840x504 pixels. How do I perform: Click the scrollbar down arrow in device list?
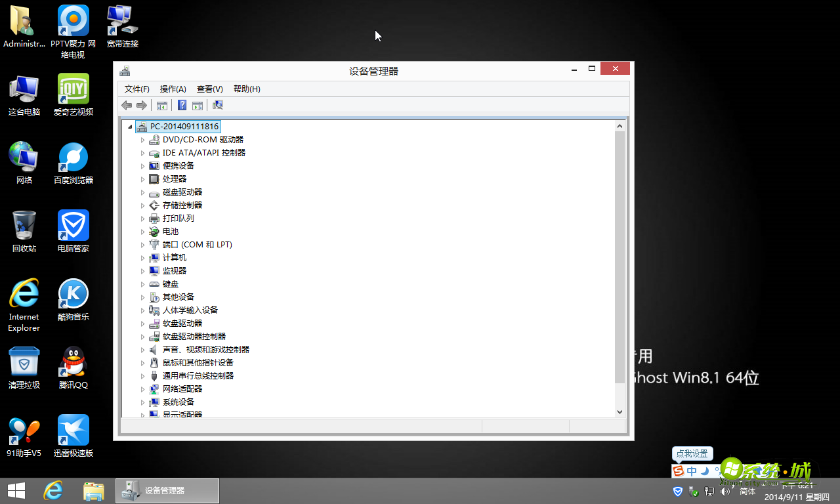coord(619,411)
